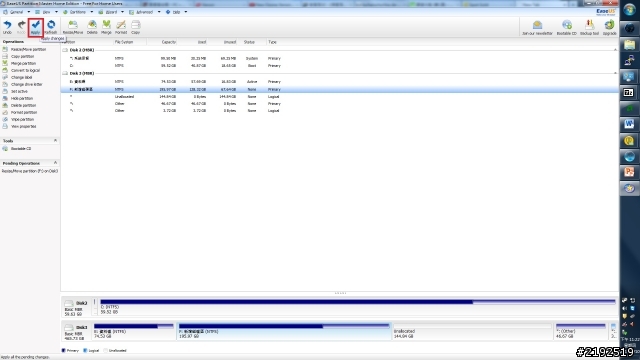Click the Undo toolbar button

(7, 27)
